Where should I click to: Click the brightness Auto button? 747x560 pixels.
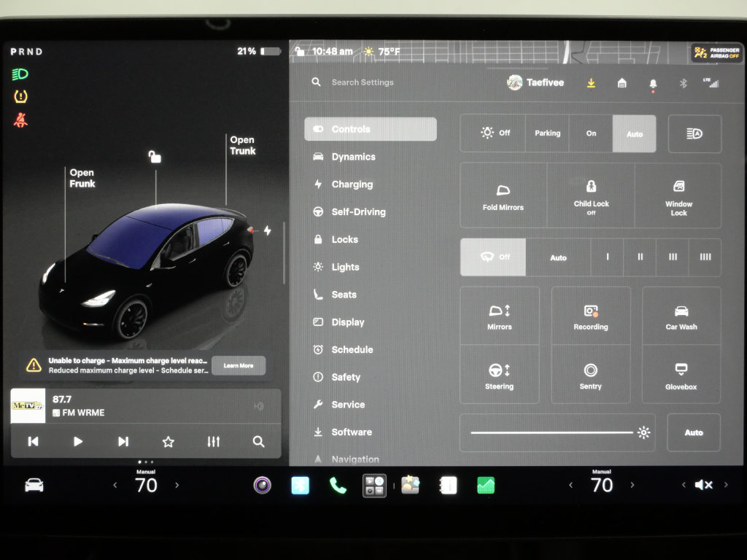[x=694, y=432]
